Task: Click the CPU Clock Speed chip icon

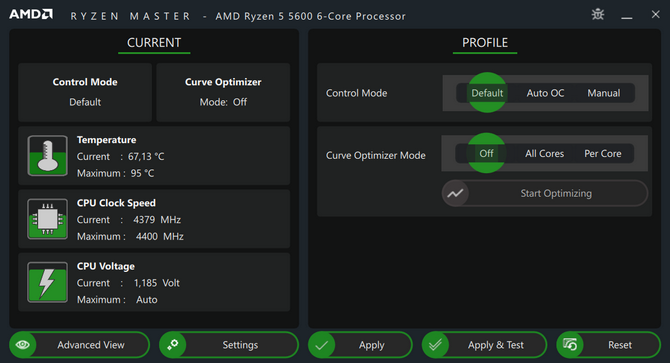Action: 47,219
